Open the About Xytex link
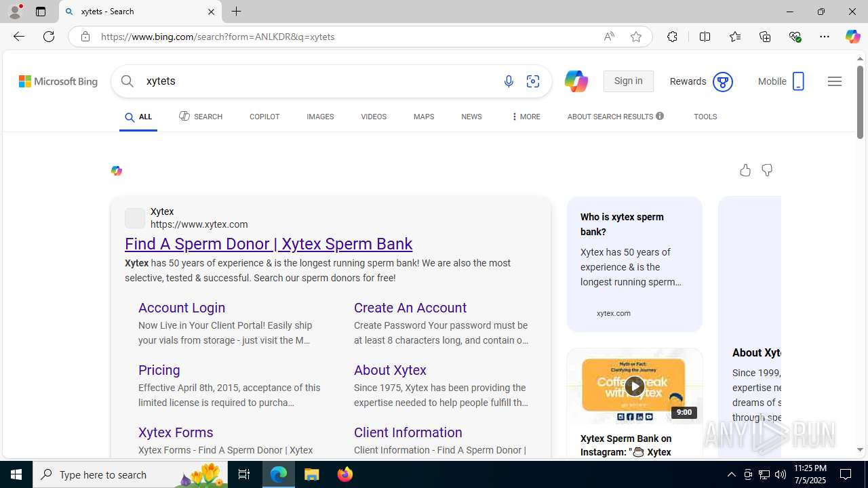 [390, 370]
